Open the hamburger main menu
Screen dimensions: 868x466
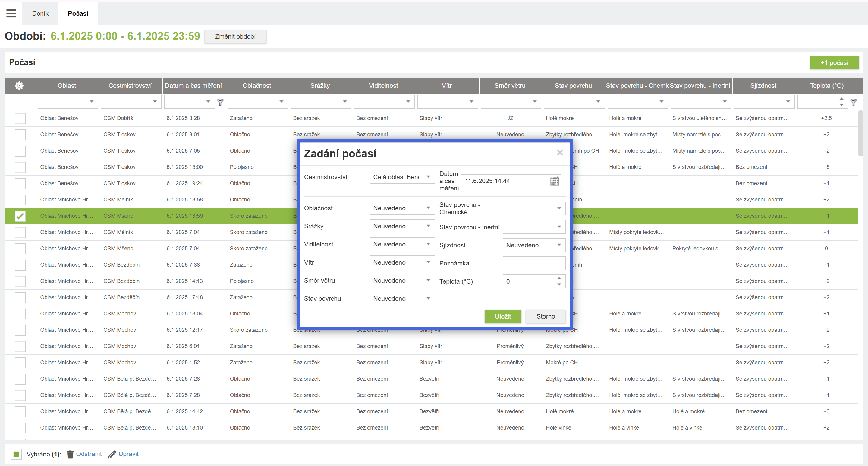pos(11,14)
